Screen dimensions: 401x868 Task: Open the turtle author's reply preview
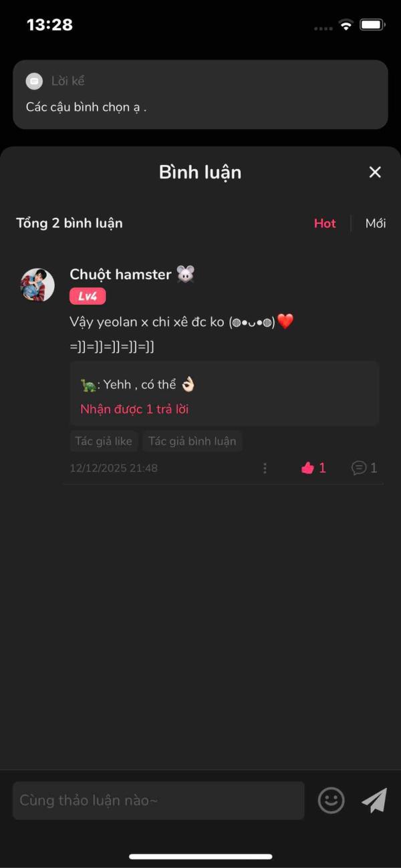225,394
